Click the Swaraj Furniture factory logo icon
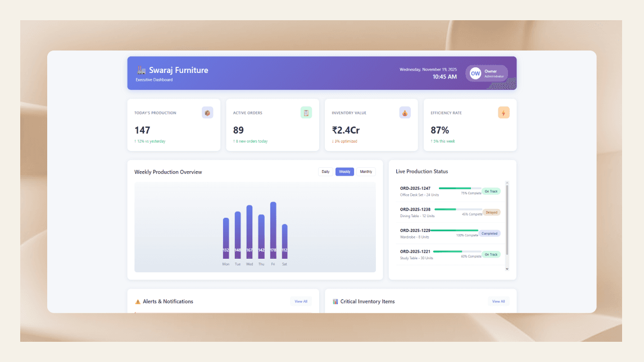Image resolution: width=644 pixels, height=362 pixels. pyautogui.click(x=141, y=70)
